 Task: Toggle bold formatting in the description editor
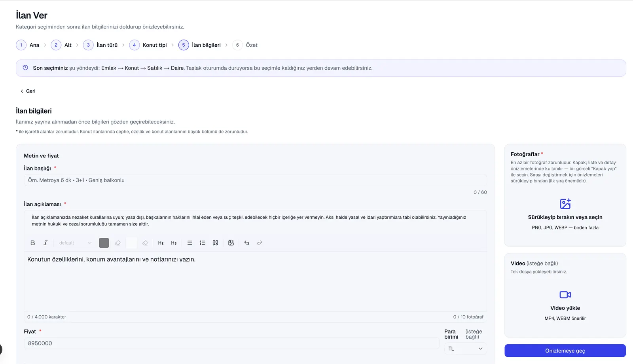pos(33,243)
